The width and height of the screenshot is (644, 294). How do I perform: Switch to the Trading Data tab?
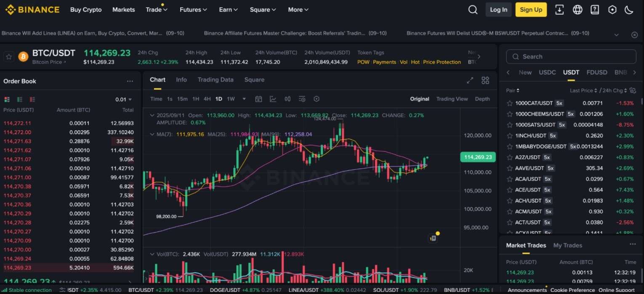[x=216, y=79]
